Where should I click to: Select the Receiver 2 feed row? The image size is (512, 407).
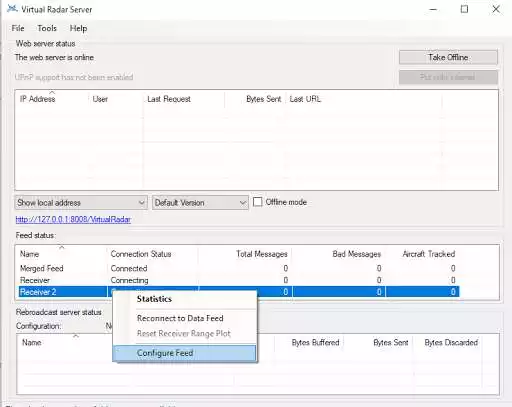(x=239, y=292)
